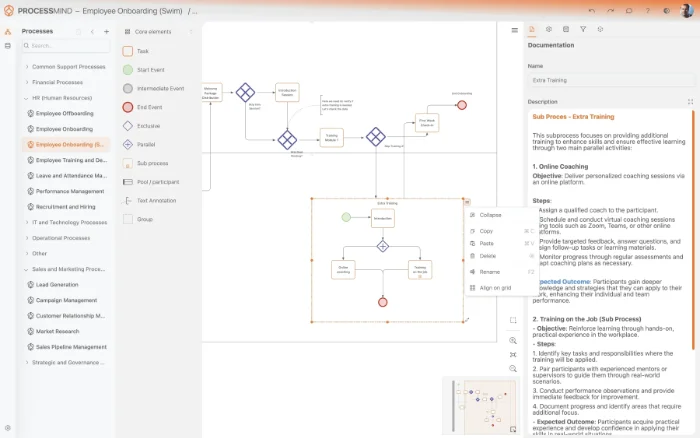The height and width of the screenshot is (438, 700).
Task: Toggle the right panel hamburger button
Action: coord(515,30)
